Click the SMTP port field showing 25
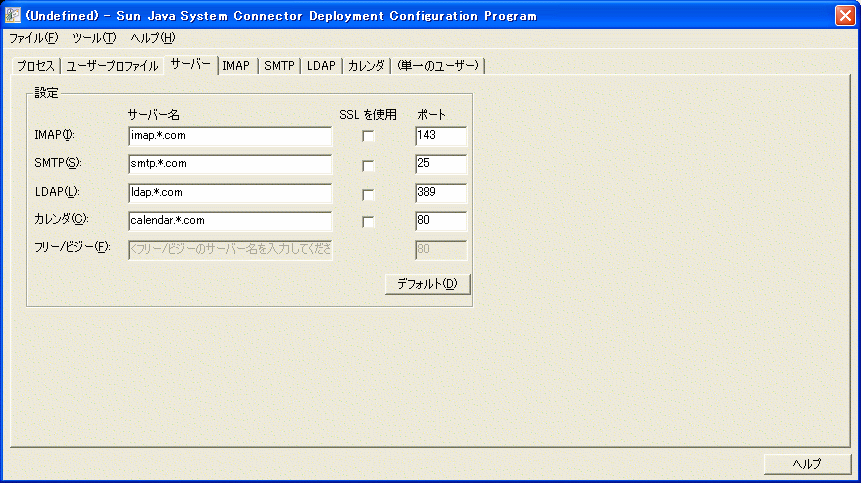 (x=441, y=164)
